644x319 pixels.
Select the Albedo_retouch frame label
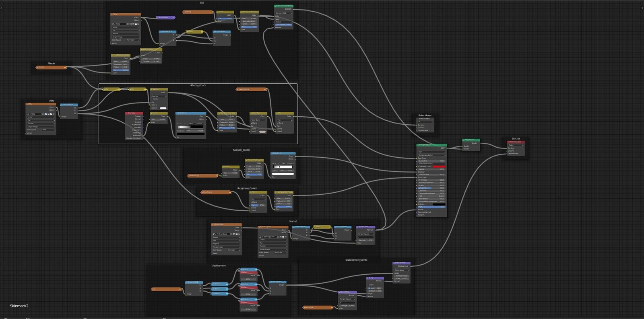click(x=198, y=85)
